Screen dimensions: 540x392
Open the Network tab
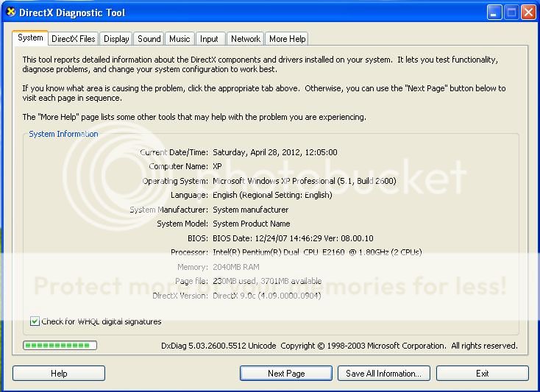coord(246,39)
